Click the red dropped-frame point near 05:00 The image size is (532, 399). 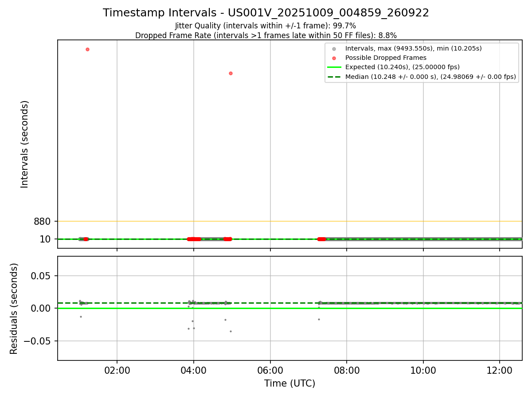231,73
